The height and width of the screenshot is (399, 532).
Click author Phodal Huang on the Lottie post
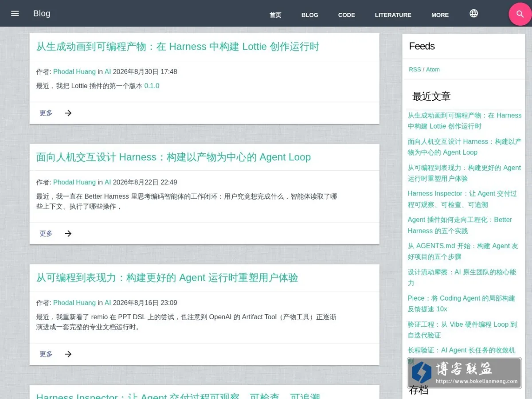pyautogui.click(x=74, y=72)
